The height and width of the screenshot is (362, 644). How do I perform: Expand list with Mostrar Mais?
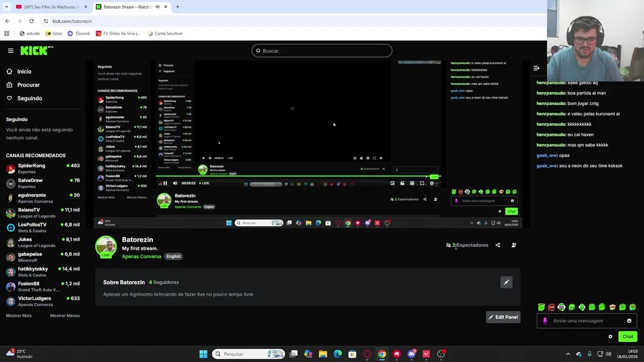[19, 316]
